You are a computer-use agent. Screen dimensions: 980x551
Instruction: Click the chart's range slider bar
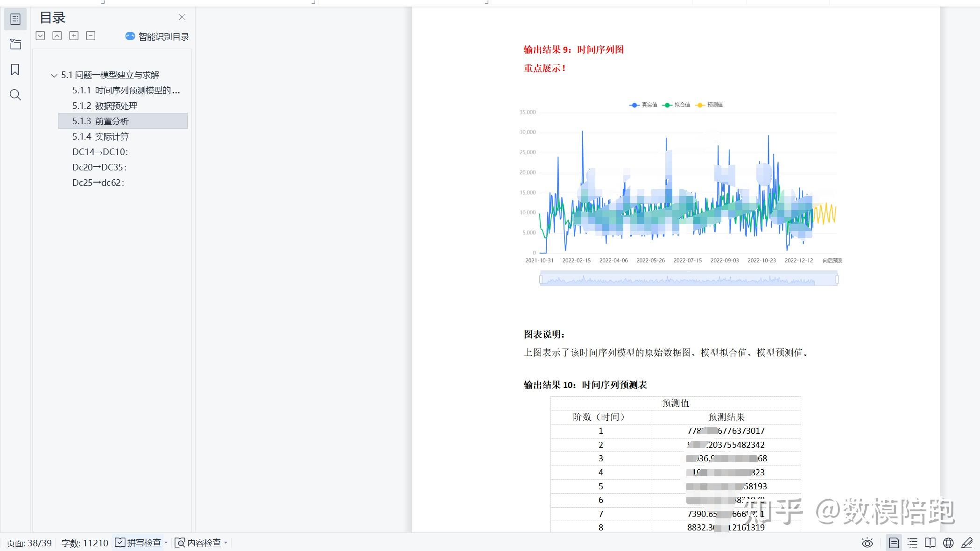pos(688,280)
